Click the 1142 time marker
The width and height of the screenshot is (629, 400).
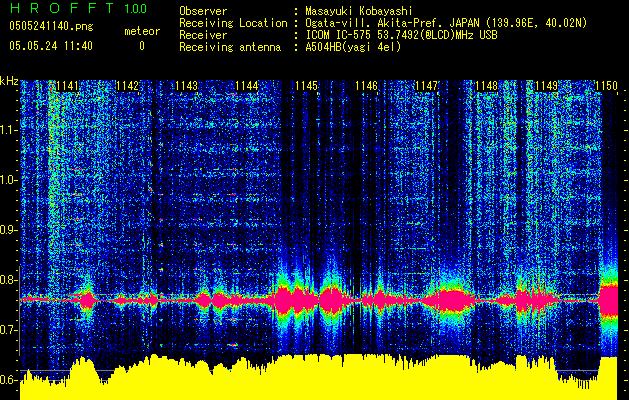point(127,86)
